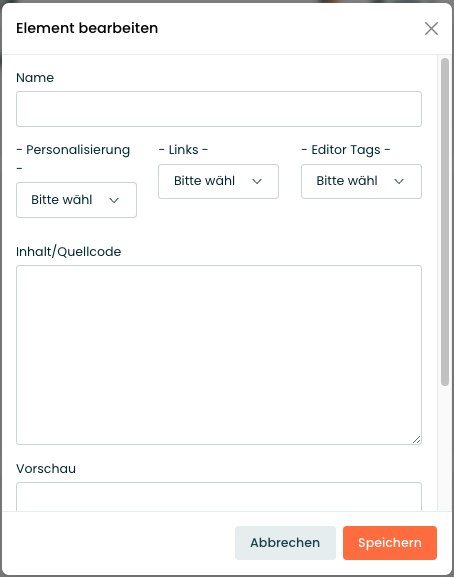Click the dialog's vertical scrollbar thumb
This screenshot has width=454, height=577.
point(445,222)
